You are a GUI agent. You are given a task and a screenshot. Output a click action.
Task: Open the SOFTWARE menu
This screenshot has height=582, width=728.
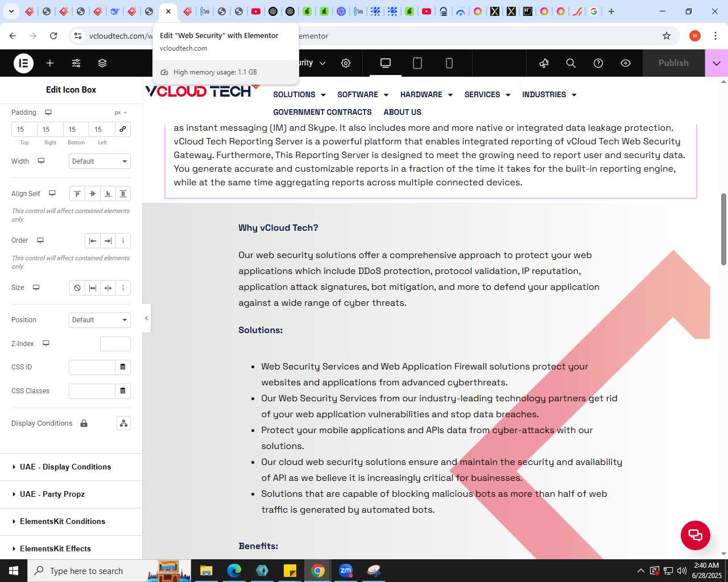(363, 95)
